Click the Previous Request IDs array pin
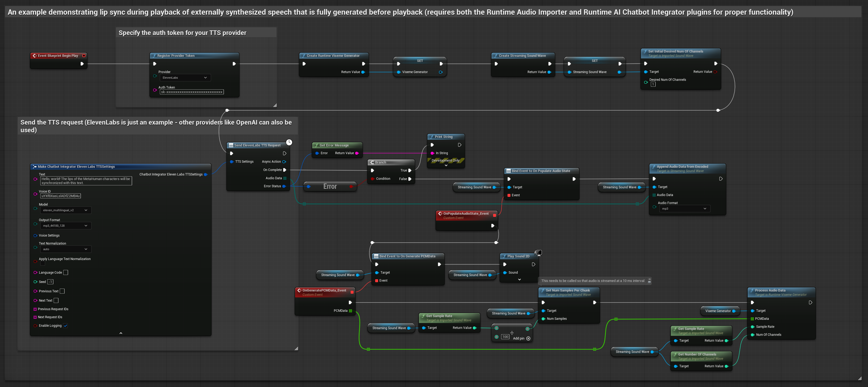This screenshot has height=387, width=868. pos(35,309)
